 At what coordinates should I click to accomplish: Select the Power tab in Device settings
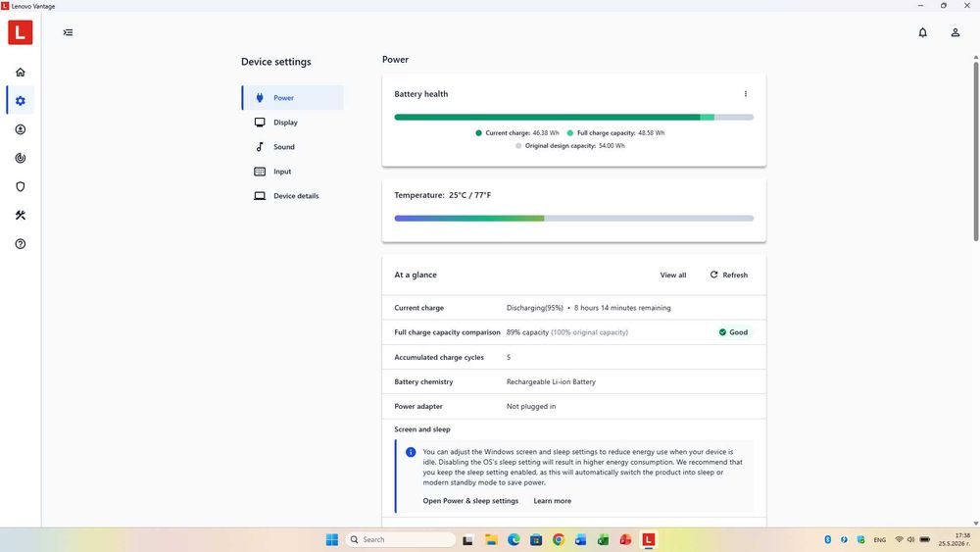(292, 97)
